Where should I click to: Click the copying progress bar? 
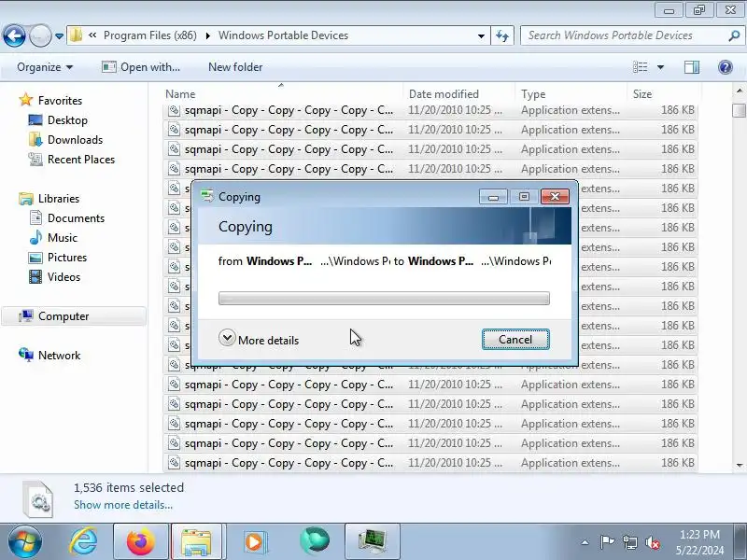[384, 298]
